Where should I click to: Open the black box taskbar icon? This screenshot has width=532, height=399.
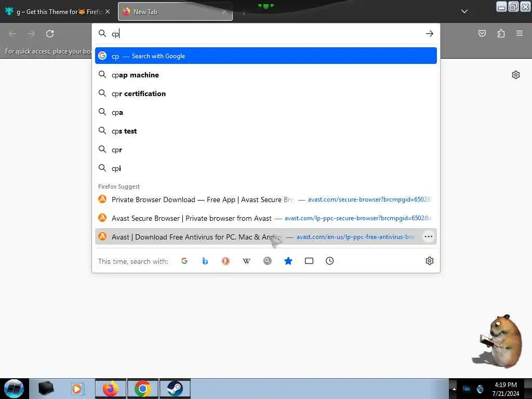click(x=46, y=389)
